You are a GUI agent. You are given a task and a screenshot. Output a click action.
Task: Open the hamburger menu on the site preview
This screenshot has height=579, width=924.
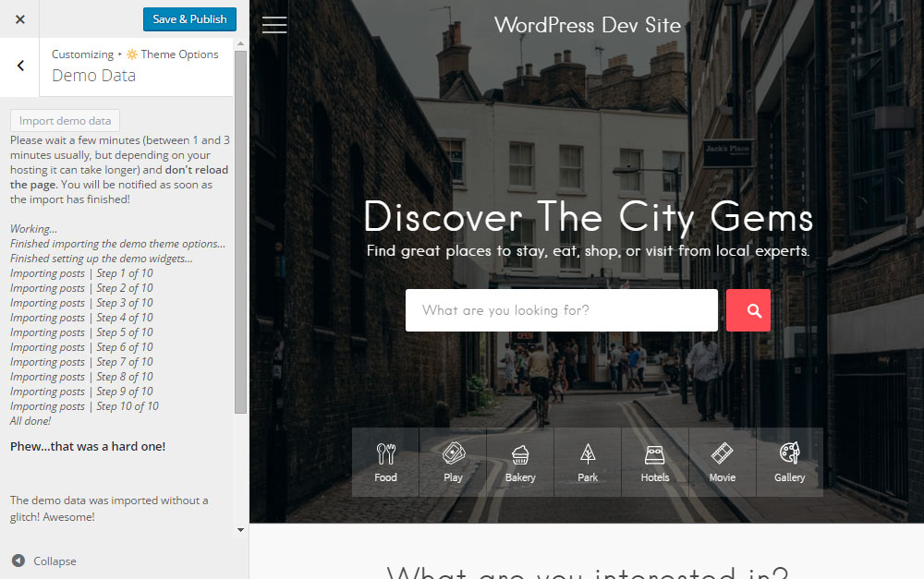pos(274,25)
